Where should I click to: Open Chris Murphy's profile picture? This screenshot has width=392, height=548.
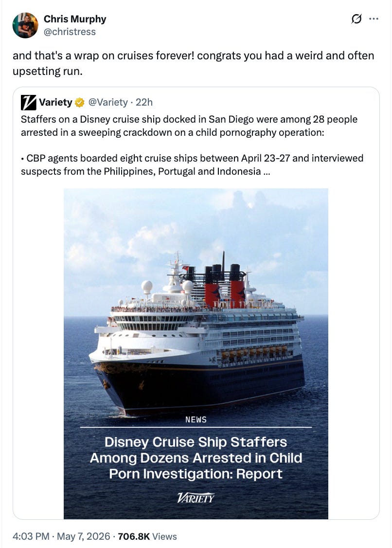[x=25, y=25]
